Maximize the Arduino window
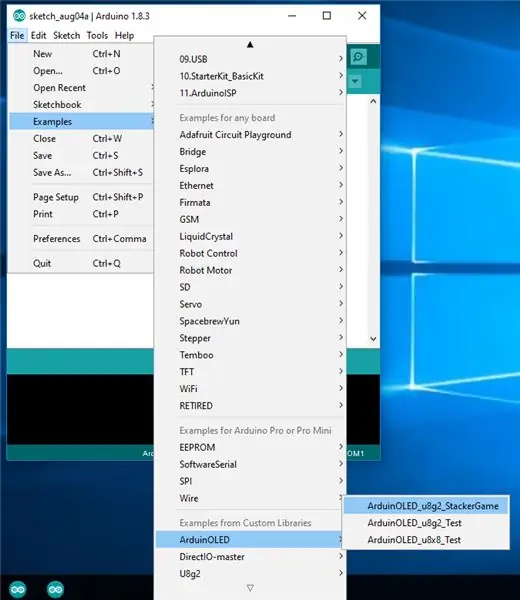Viewport: 520px width, 600px height. pos(327,16)
